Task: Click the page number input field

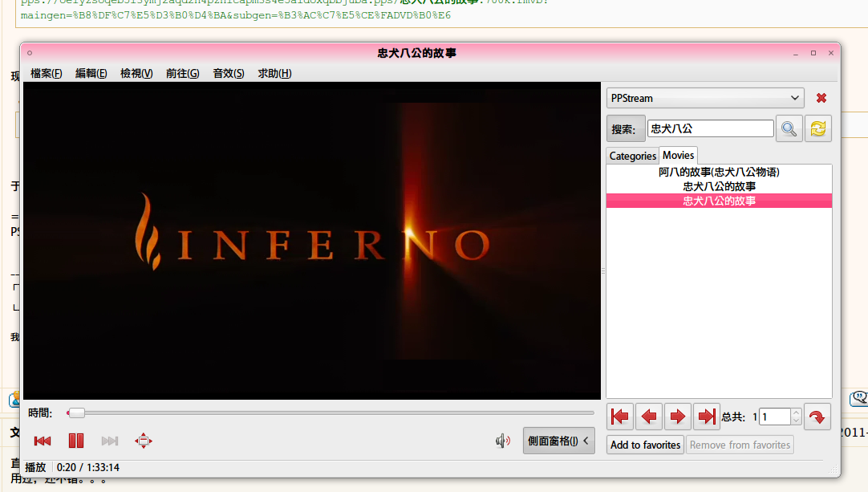Action: click(x=775, y=417)
